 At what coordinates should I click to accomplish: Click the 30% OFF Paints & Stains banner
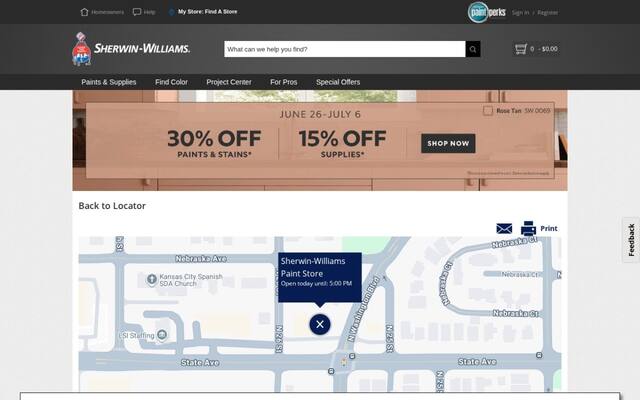pos(214,143)
